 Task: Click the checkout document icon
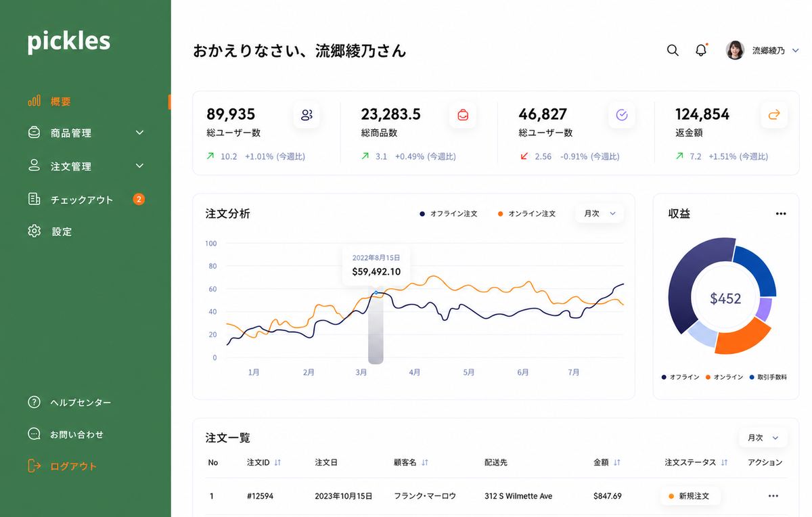34,199
